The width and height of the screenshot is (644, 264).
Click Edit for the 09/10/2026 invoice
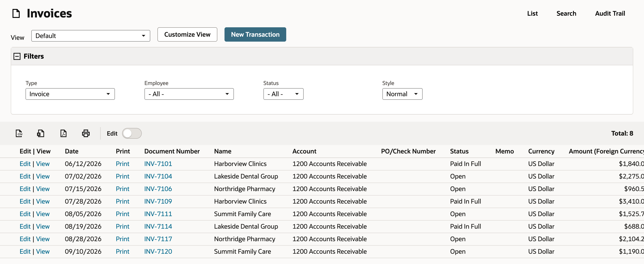(25, 251)
